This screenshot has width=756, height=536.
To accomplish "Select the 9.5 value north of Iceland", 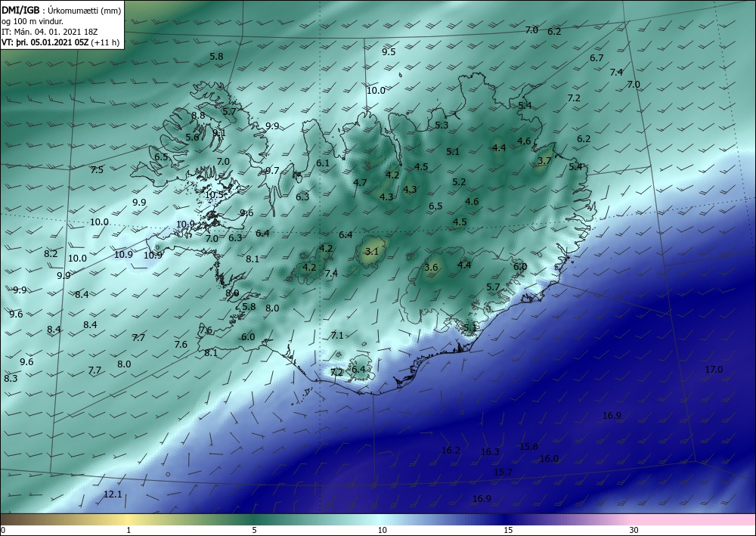I will click(x=389, y=52).
